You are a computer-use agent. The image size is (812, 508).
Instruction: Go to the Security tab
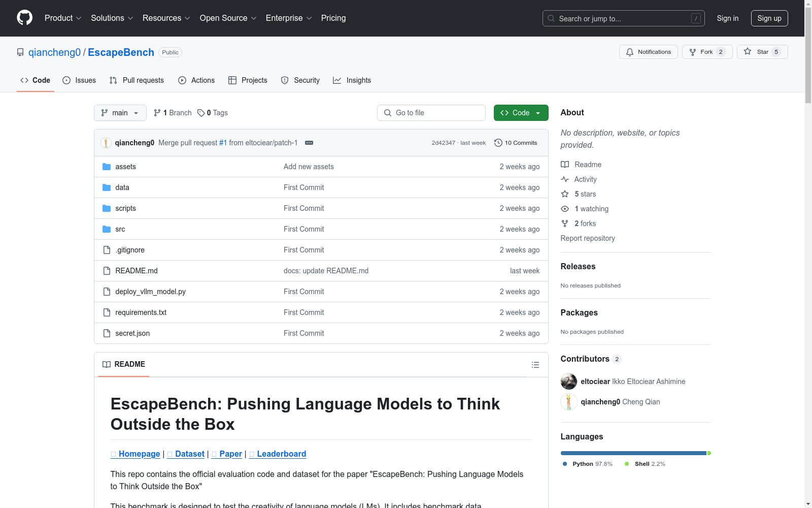point(300,80)
